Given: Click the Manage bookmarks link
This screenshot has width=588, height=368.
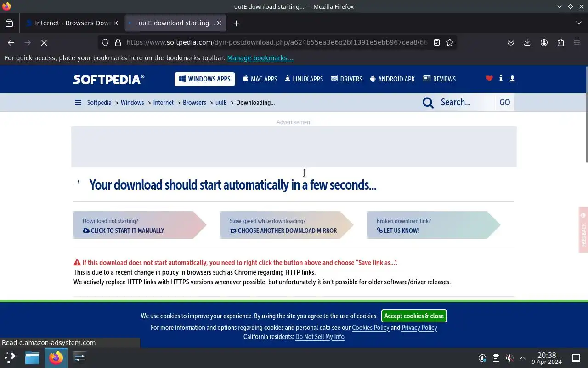Looking at the screenshot, I should pyautogui.click(x=260, y=58).
